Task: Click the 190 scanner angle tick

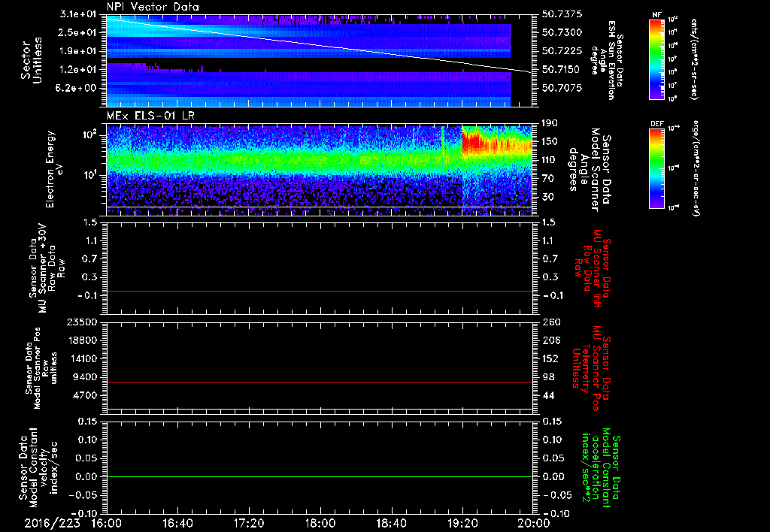Action: pos(550,123)
